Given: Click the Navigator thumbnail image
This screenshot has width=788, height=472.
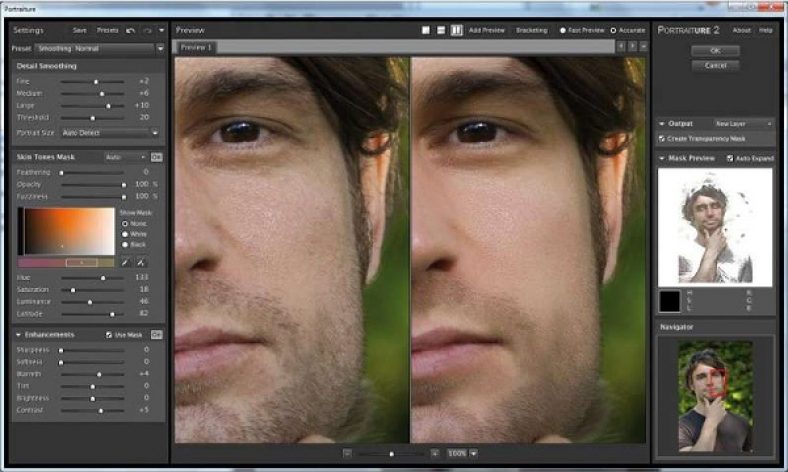Looking at the screenshot, I should [x=716, y=396].
